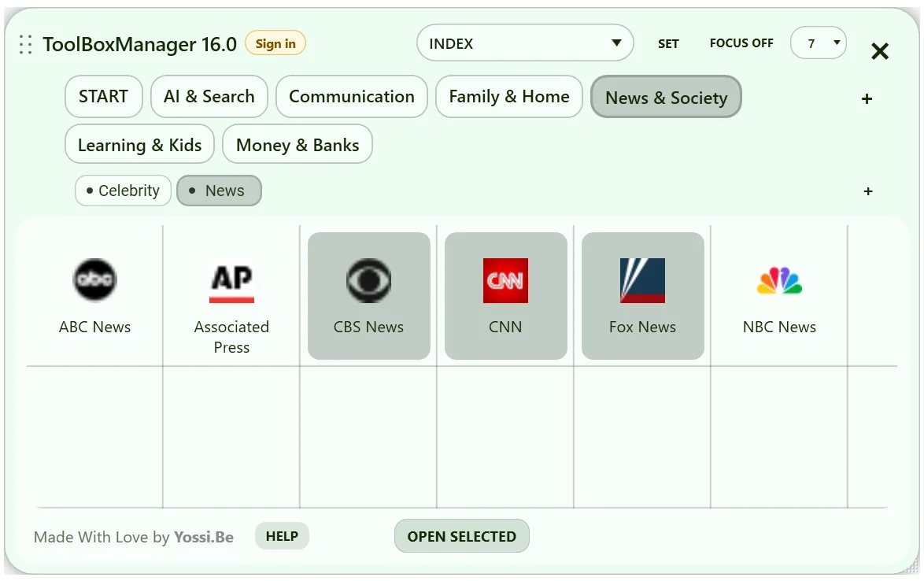This screenshot has width=924, height=581.
Task: Select the CBS News eye icon
Action: coord(369,280)
